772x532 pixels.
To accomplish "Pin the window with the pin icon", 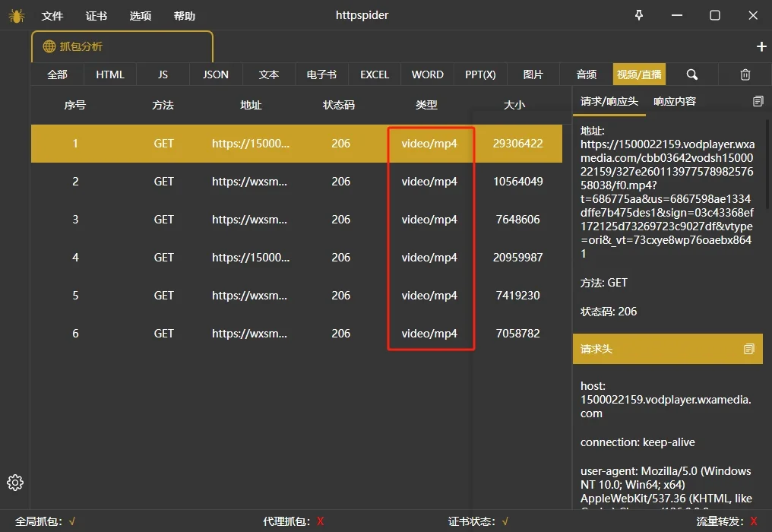I will 638,15.
